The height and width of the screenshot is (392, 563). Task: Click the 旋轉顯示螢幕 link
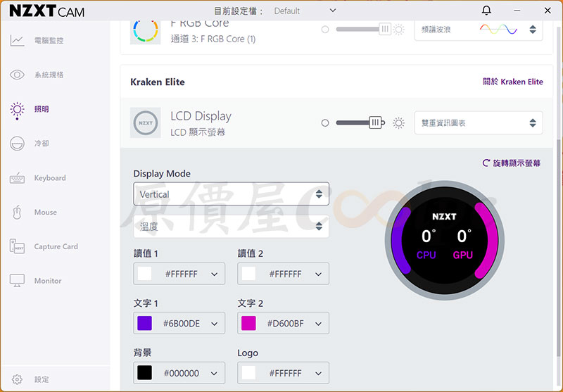click(x=517, y=163)
